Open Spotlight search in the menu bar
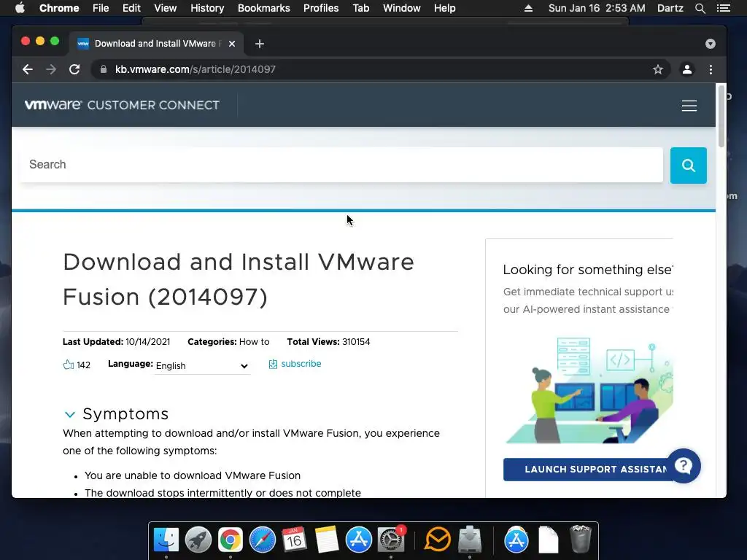747x560 pixels. coord(700,8)
